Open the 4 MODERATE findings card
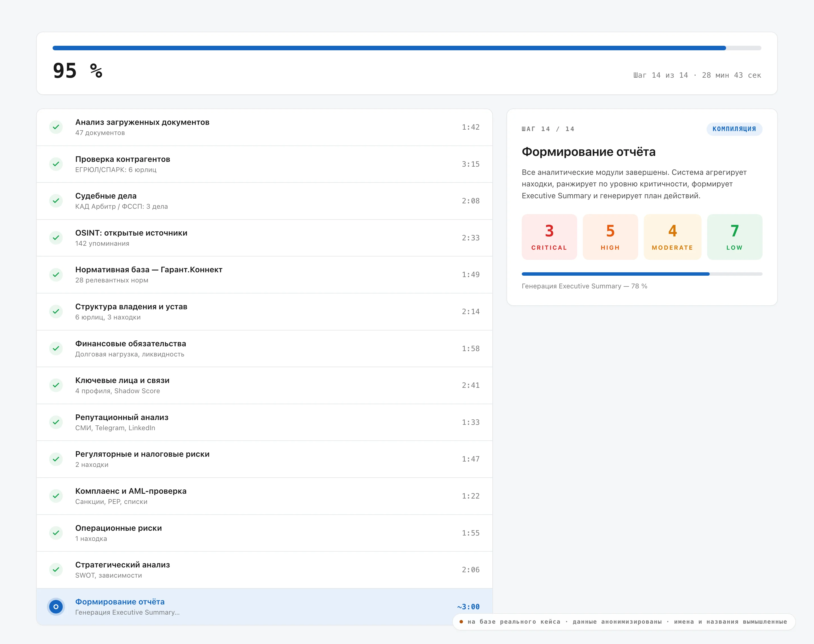Viewport: 814px width, 644px height. click(673, 237)
